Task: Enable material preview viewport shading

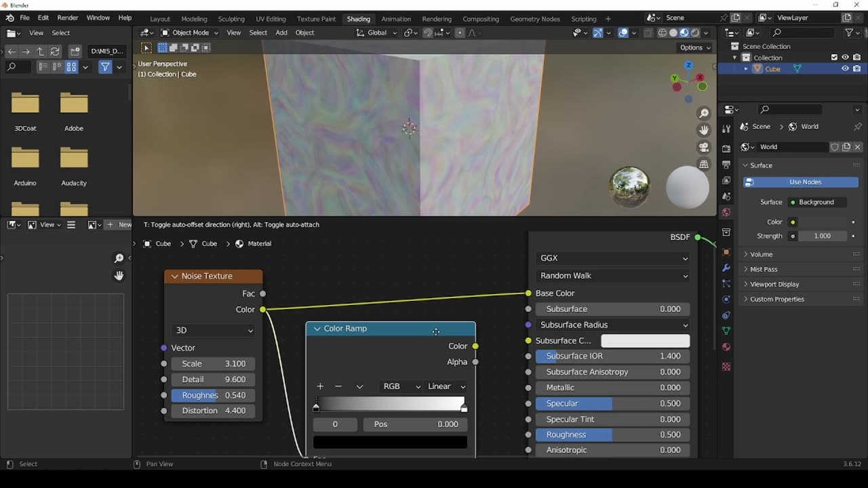Action: pos(684,33)
